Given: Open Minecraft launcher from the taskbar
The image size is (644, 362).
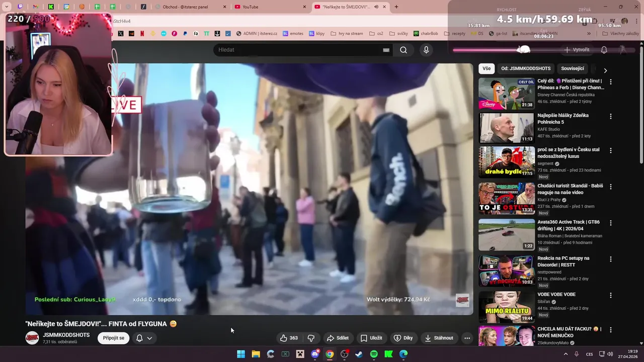Looking at the screenshot, I should (300, 354).
